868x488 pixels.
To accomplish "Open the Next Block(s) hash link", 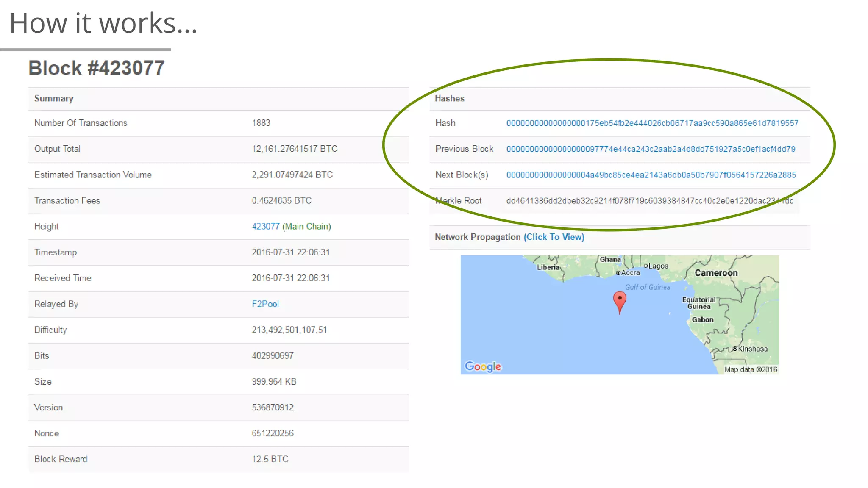I will [651, 175].
